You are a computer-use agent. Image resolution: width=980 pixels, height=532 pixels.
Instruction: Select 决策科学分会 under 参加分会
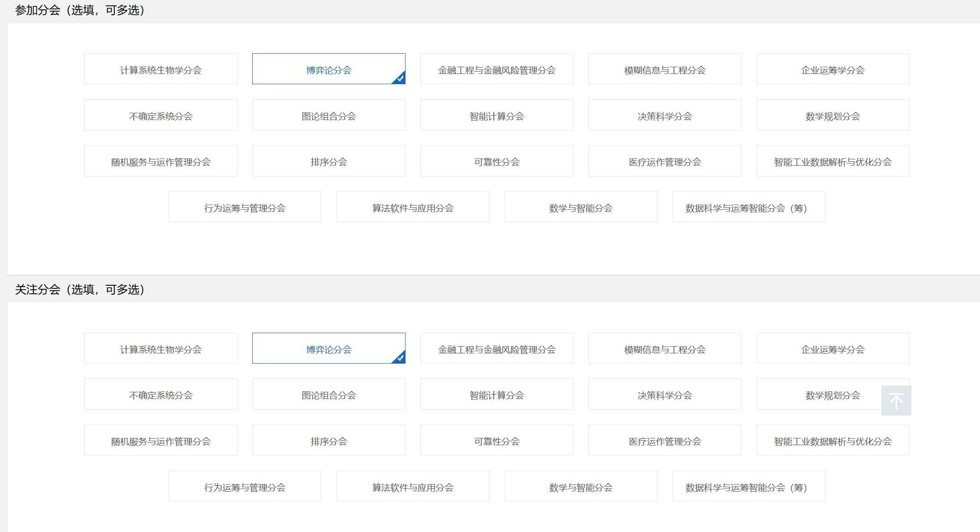[x=665, y=115]
